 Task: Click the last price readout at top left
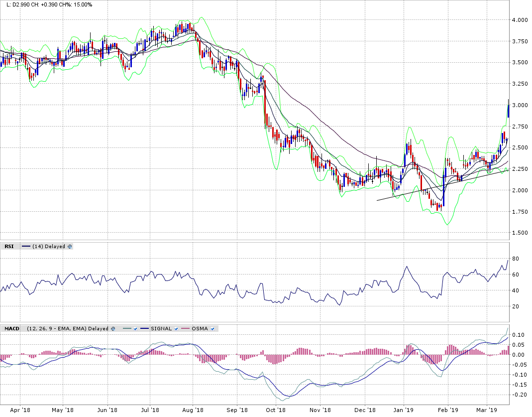coord(18,4)
